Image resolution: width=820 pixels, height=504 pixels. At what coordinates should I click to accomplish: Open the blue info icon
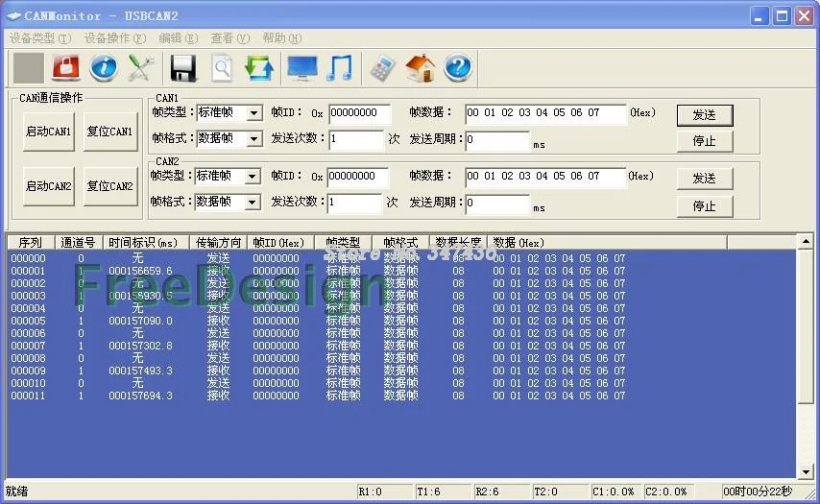(x=103, y=68)
